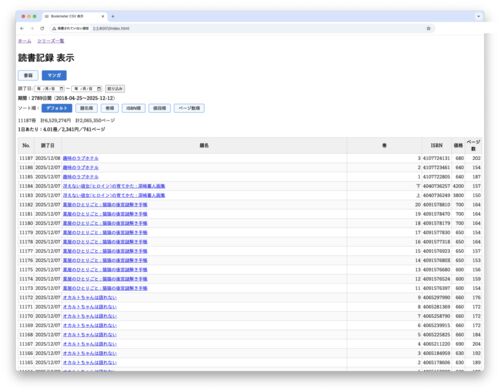Open the title link in row 11184
This screenshot has width=500, height=392.
coord(114,186)
